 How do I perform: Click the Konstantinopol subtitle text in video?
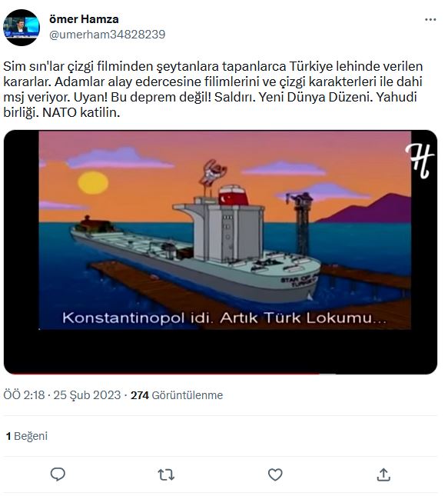[x=224, y=318]
